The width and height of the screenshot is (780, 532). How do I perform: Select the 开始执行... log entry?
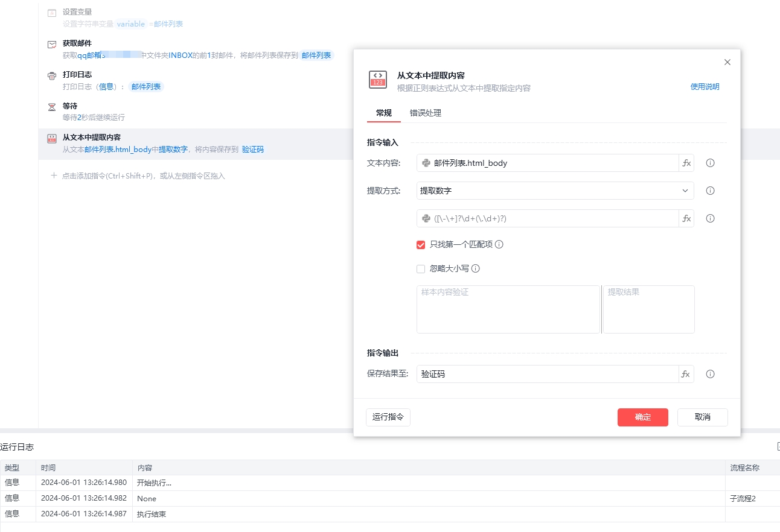(x=390, y=483)
